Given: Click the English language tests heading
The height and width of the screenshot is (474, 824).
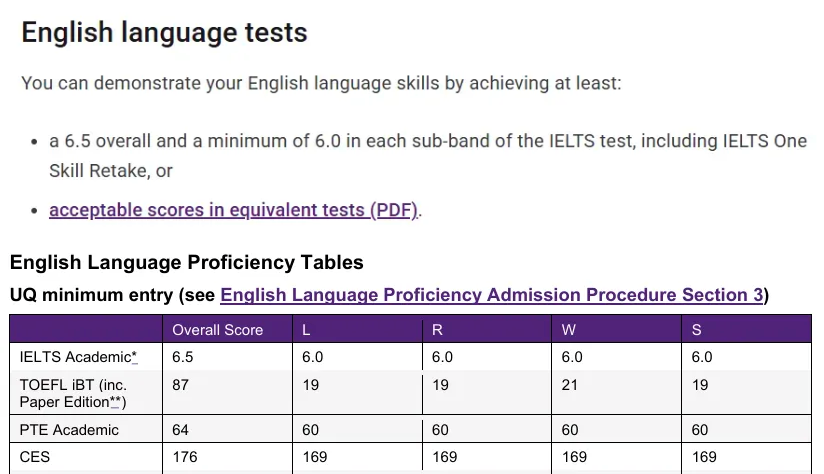Looking at the screenshot, I should coord(164,32).
